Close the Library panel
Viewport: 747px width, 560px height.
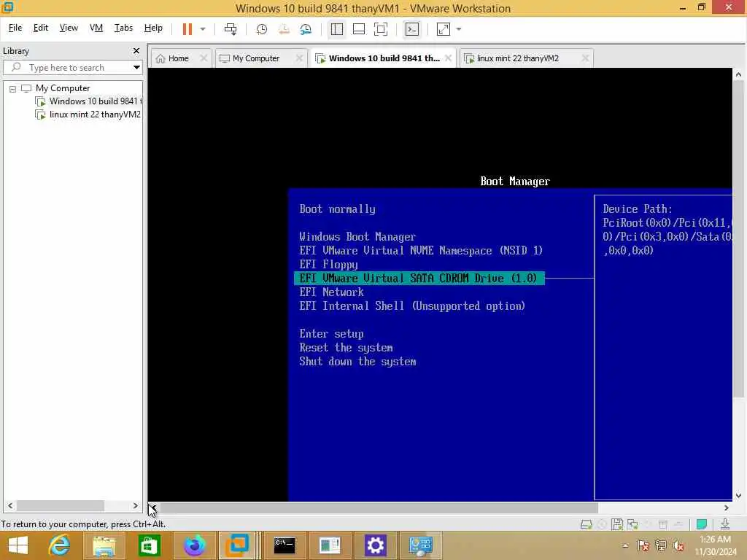[x=136, y=50]
